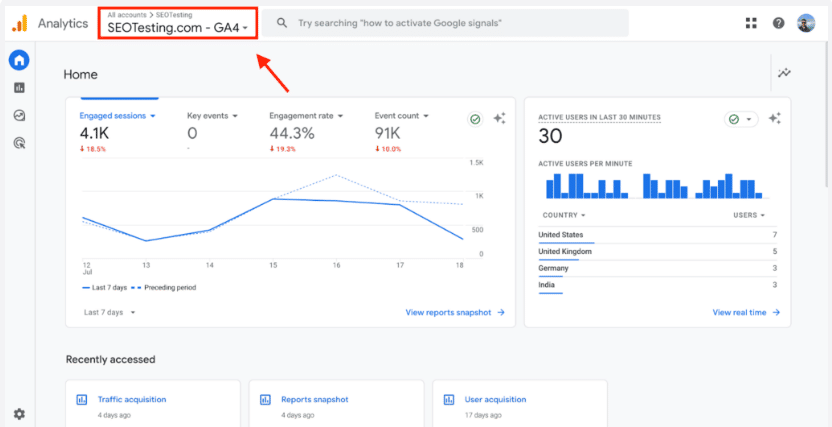Open the User acquisition recent card
The width and height of the screenshot is (832, 427).
tap(520, 403)
